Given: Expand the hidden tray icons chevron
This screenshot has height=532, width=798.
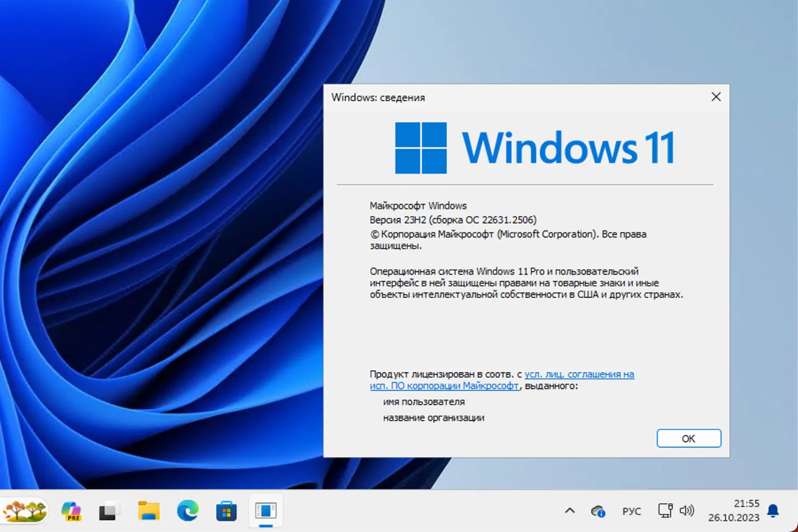Looking at the screenshot, I should tap(570, 511).
